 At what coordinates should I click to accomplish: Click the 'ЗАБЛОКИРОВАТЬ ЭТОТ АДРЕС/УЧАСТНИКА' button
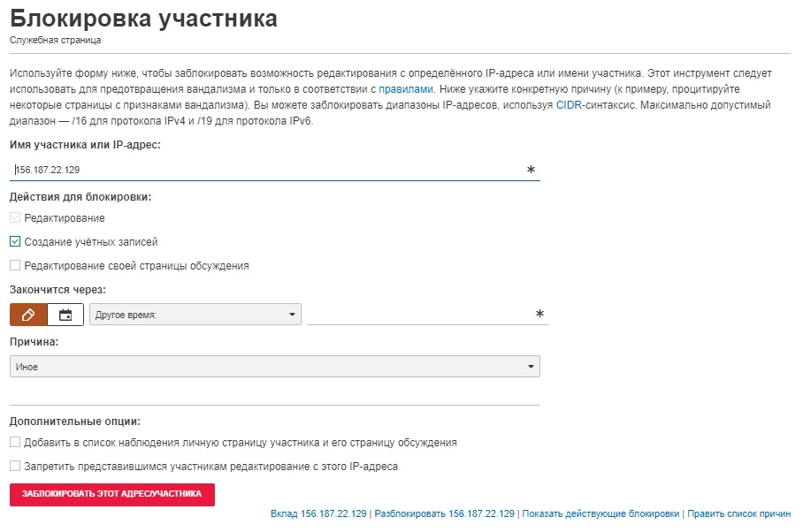click(112, 494)
